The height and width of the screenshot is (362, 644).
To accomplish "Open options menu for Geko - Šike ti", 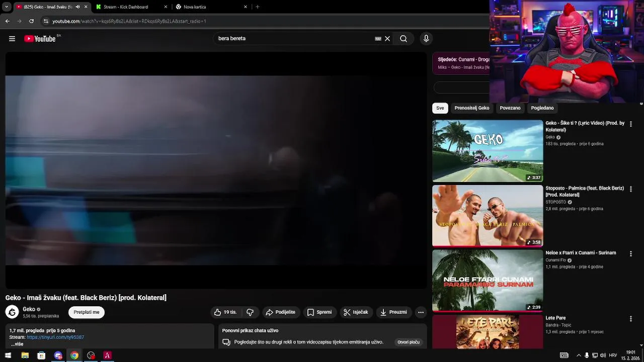I will pos(631,124).
